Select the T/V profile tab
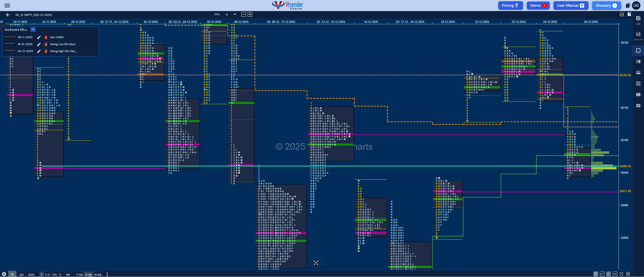Image resolution: width=644 pixels, height=277 pixels. point(54,274)
